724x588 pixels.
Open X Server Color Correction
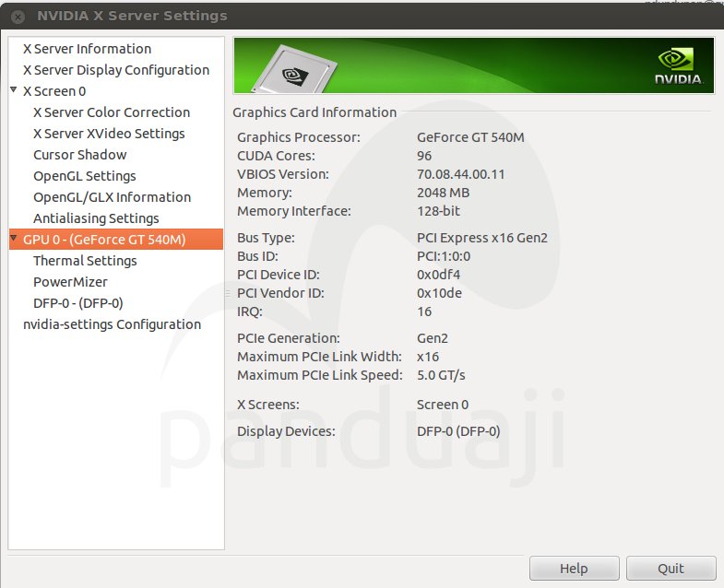(112, 112)
